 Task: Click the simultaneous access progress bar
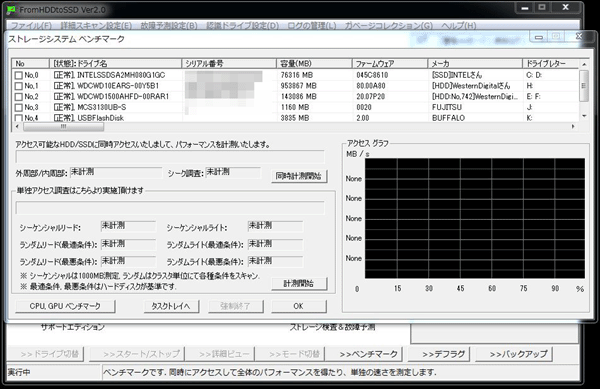pyautogui.click(x=170, y=156)
